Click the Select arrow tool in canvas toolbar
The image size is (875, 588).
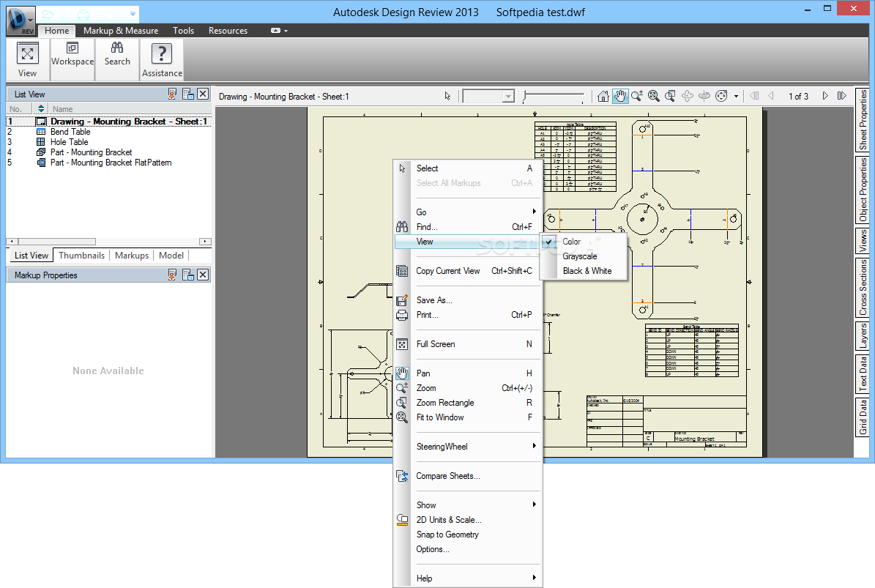(x=447, y=96)
